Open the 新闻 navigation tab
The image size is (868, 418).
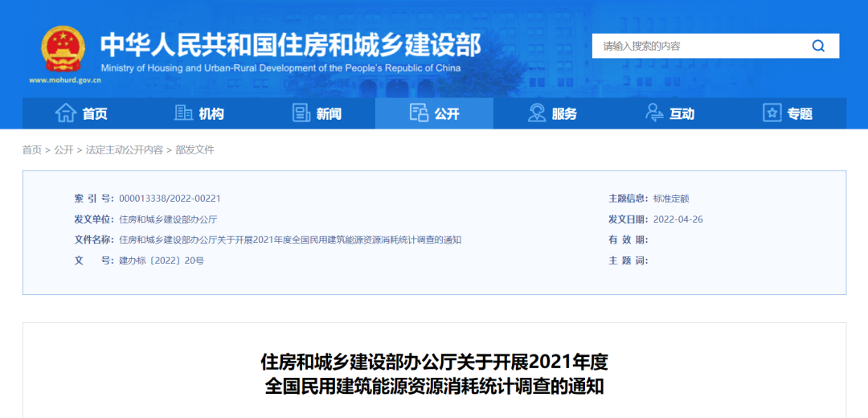tap(317, 113)
